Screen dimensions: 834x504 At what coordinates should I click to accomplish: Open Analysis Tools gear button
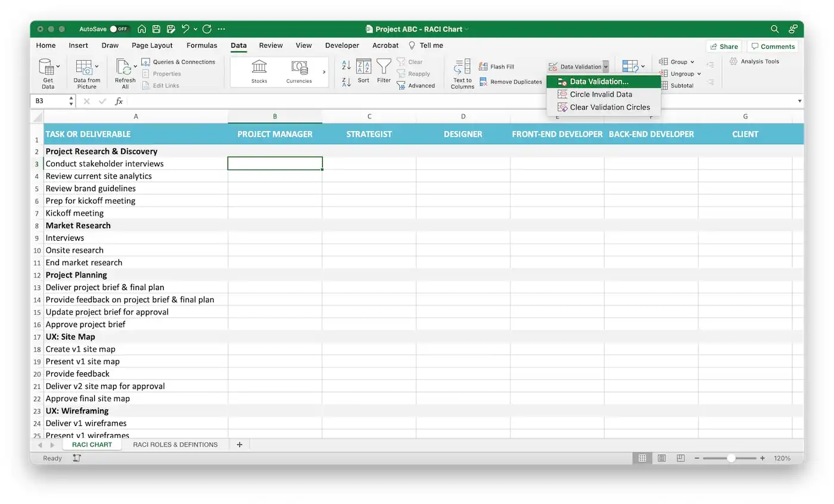754,61
